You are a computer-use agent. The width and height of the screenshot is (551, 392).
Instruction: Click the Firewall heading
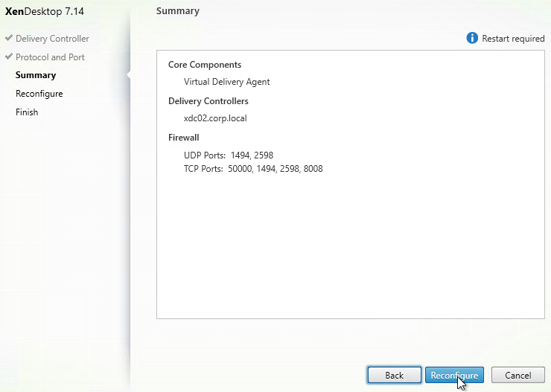click(x=184, y=138)
